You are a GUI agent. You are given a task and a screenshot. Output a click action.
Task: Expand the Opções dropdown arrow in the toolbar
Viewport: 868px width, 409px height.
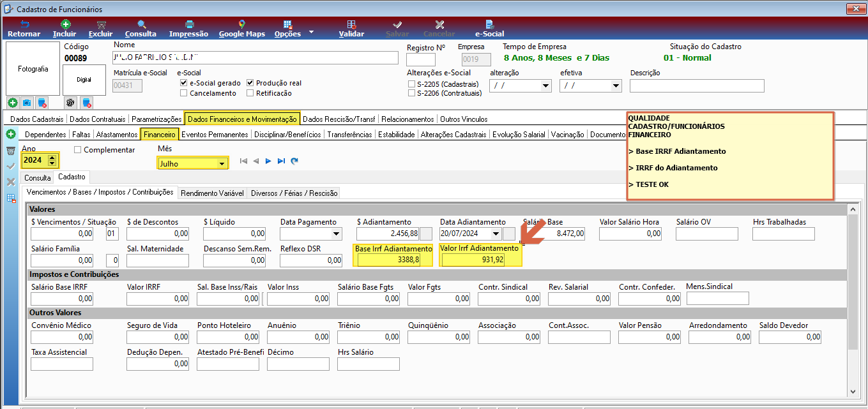click(311, 31)
